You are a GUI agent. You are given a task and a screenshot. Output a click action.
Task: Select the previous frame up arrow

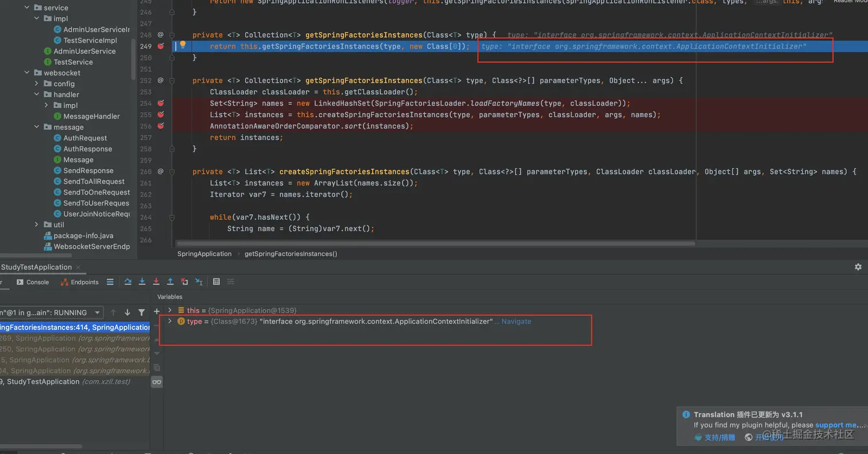113,313
